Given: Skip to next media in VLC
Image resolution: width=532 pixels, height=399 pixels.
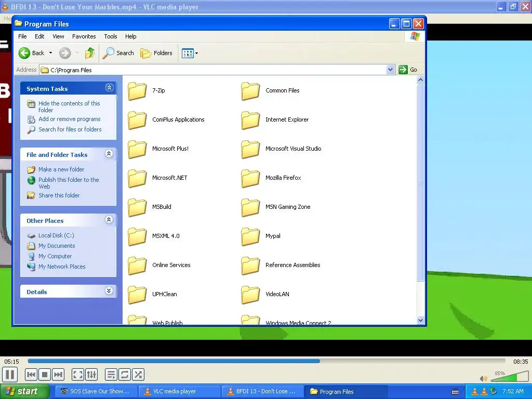Looking at the screenshot, I should point(58,375).
